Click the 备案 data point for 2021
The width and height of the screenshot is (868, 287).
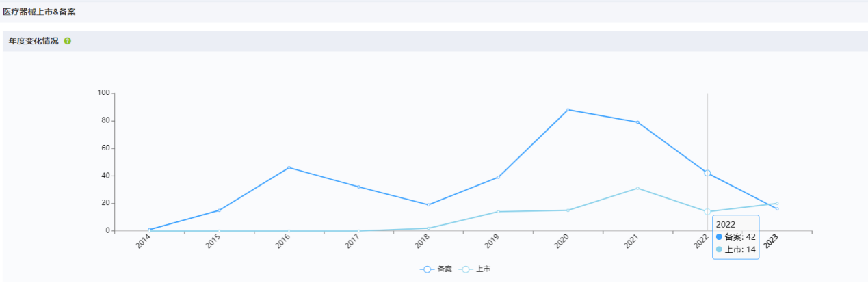[637, 122]
